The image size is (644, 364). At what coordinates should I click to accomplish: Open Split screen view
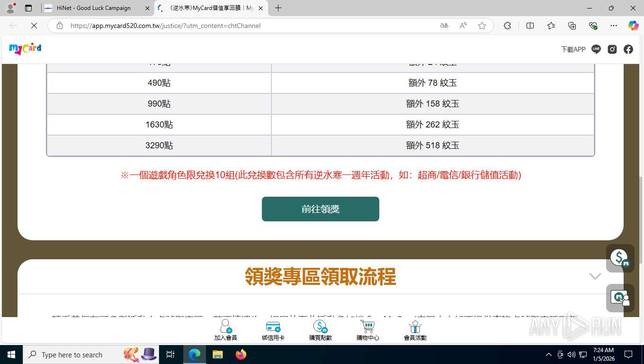point(530,26)
